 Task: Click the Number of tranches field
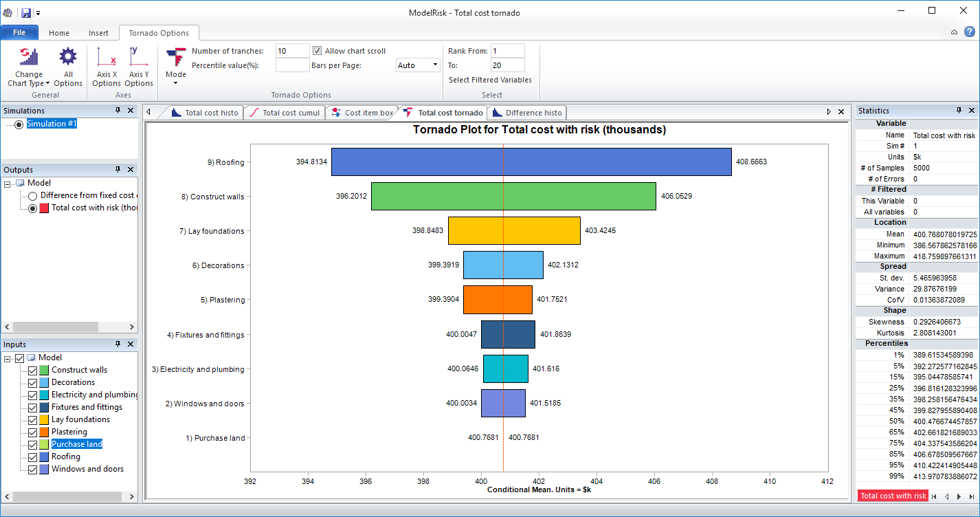pyautogui.click(x=292, y=51)
